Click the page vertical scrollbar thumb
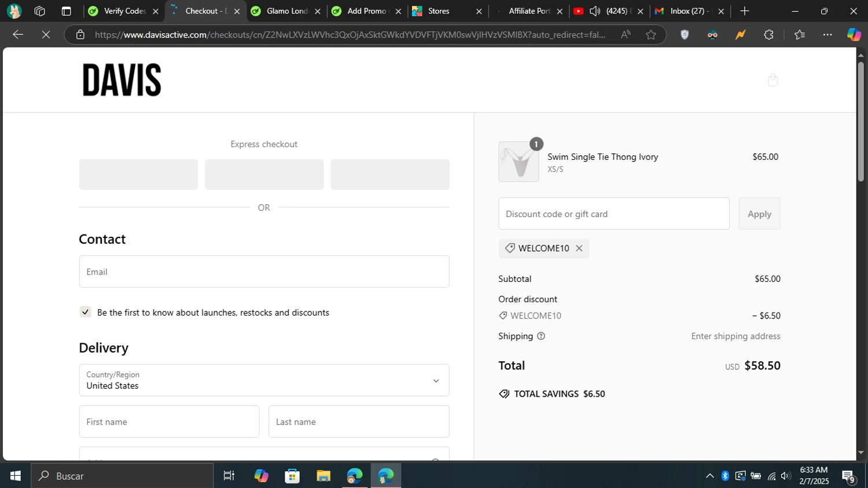868x488 pixels. pyautogui.click(x=861, y=122)
